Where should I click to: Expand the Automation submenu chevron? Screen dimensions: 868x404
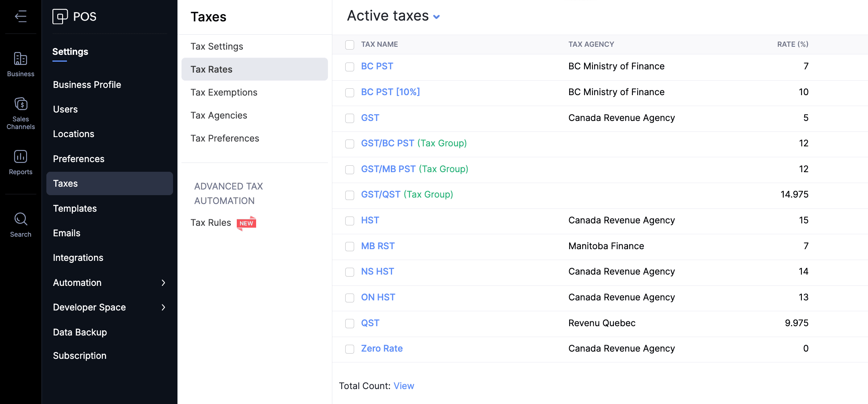click(x=163, y=283)
